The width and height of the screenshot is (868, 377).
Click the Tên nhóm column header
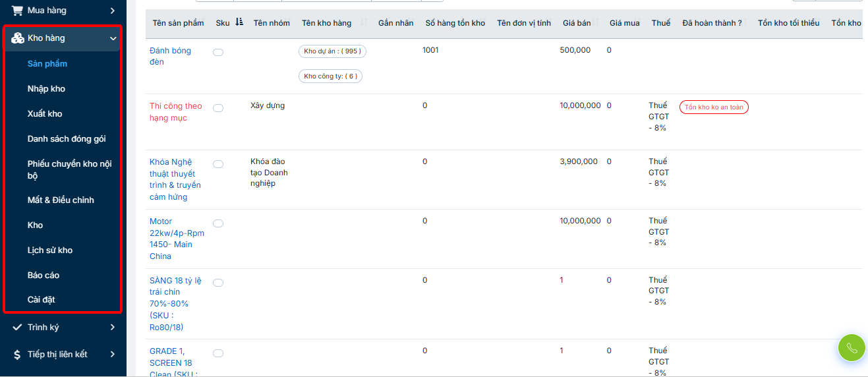[272, 23]
